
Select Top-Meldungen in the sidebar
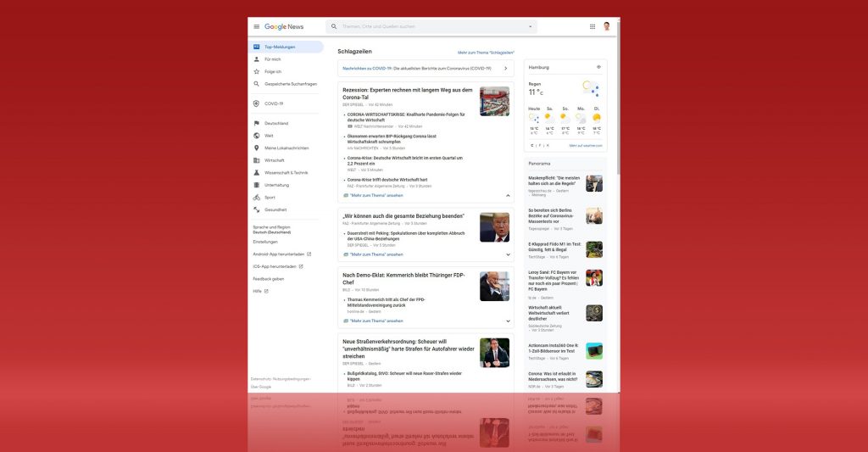(x=286, y=47)
